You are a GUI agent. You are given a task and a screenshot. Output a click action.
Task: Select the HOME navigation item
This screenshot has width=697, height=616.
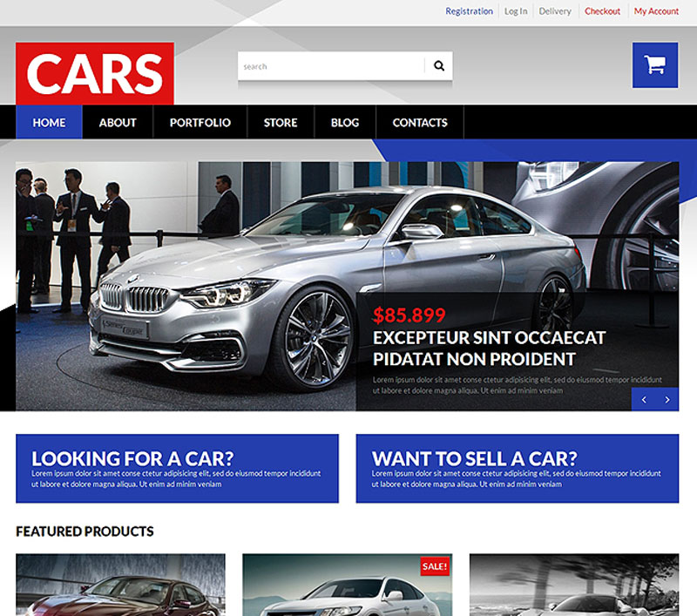tap(49, 123)
